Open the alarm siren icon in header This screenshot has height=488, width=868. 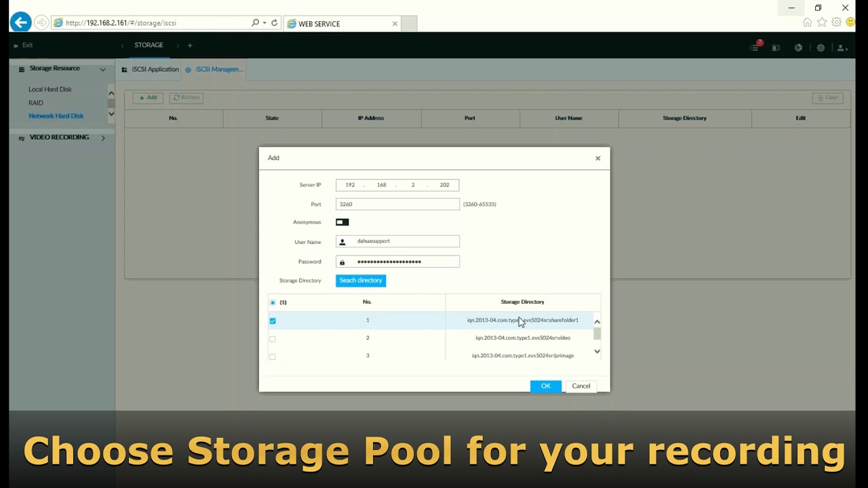point(776,47)
